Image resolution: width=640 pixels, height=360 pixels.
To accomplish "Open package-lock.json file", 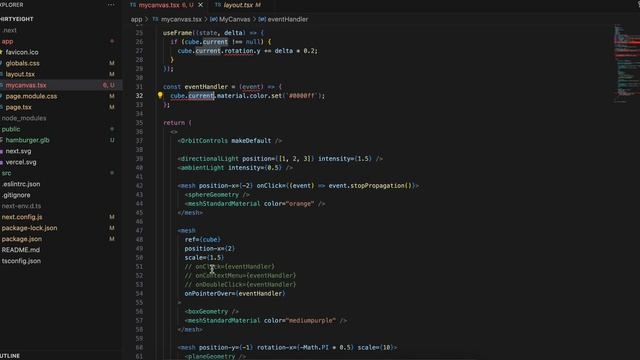I will (x=29, y=228).
